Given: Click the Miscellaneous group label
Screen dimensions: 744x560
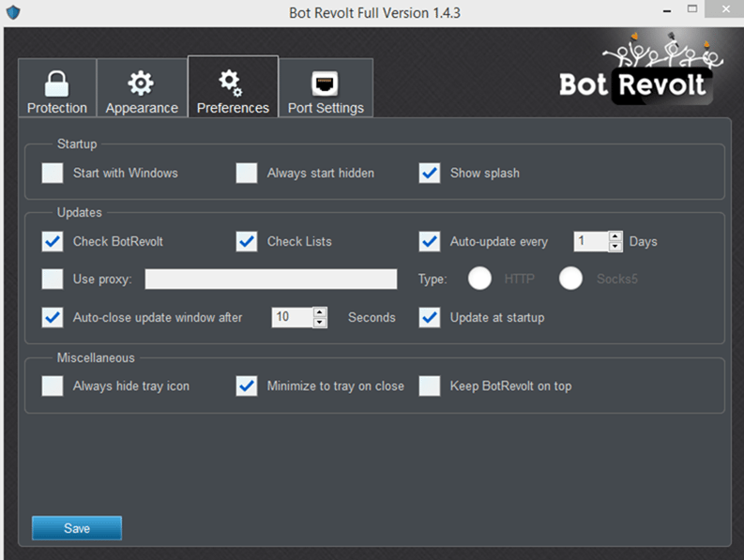Looking at the screenshot, I should click(96, 357).
